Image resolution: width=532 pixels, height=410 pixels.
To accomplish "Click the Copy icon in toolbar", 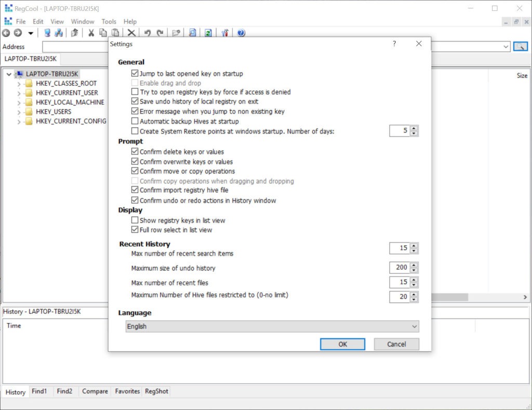I will coord(103,33).
